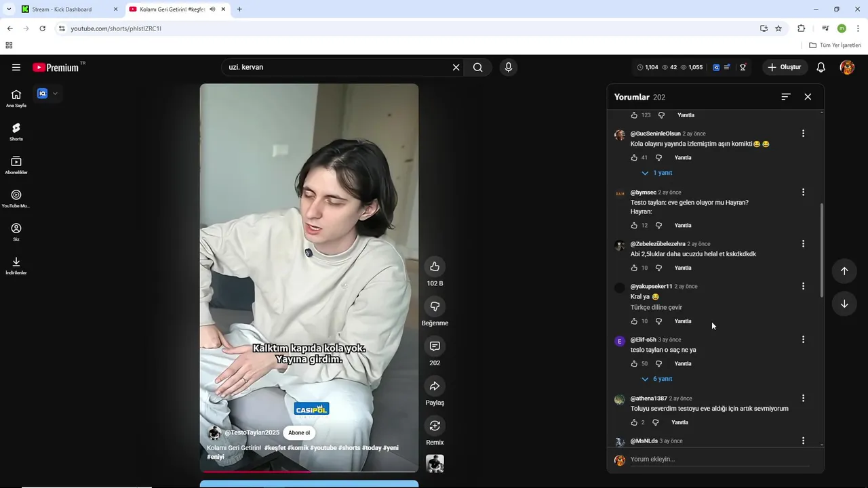
Task: Open options menu for @Zebelezübelezehra comment
Action: click(803, 244)
